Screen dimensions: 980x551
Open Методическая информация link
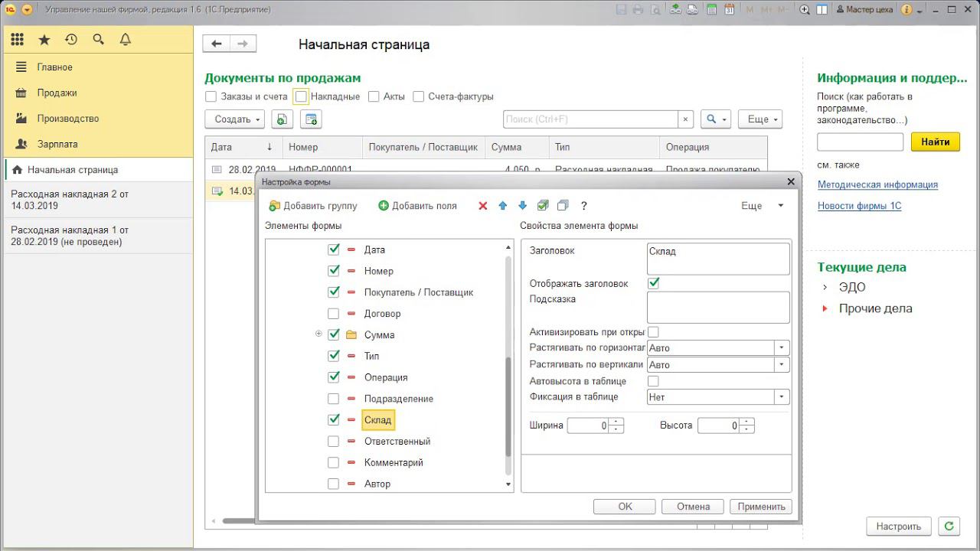tap(877, 184)
